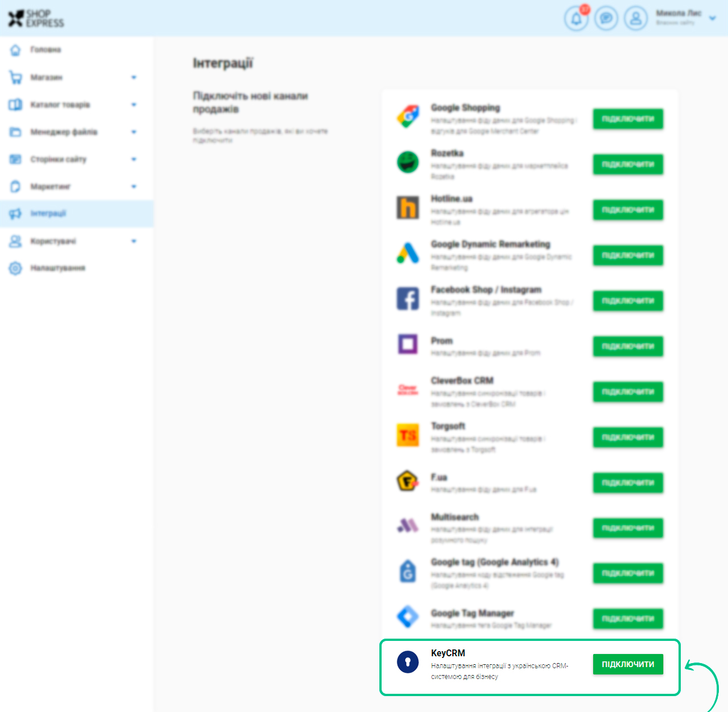Open the product catalog menu item
Screen dimensions: 728x712
77,105
